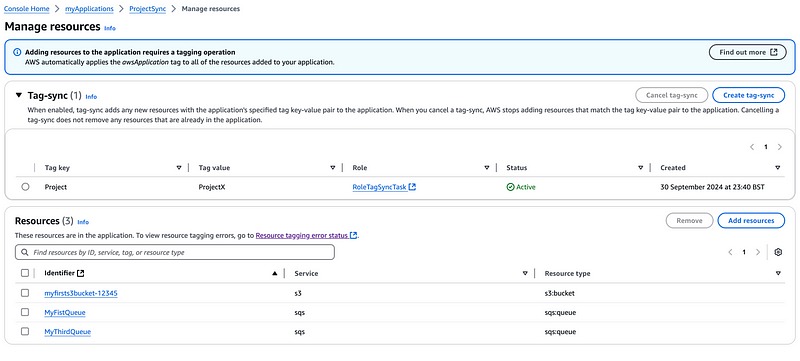The width and height of the screenshot is (800, 361).
Task: Open myfirsts3bucket-12345 identifier link
Action: coord(81,293)
